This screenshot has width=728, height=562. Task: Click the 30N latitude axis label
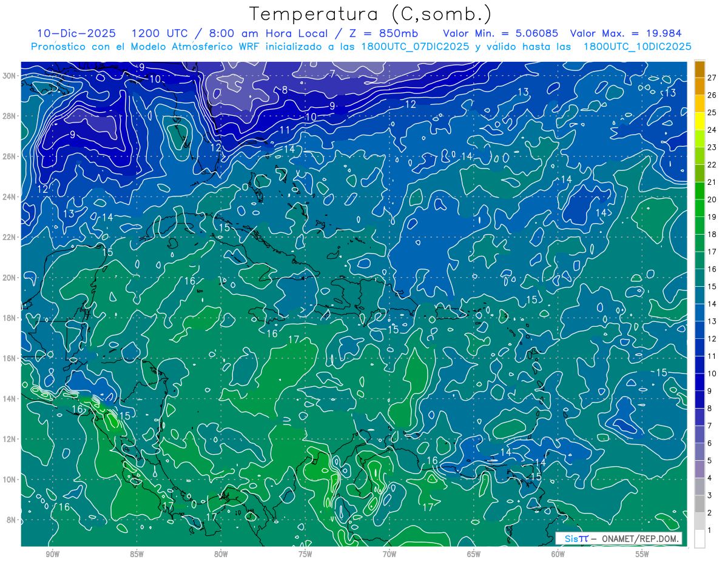pyautogui.click(x=10, y=75)
